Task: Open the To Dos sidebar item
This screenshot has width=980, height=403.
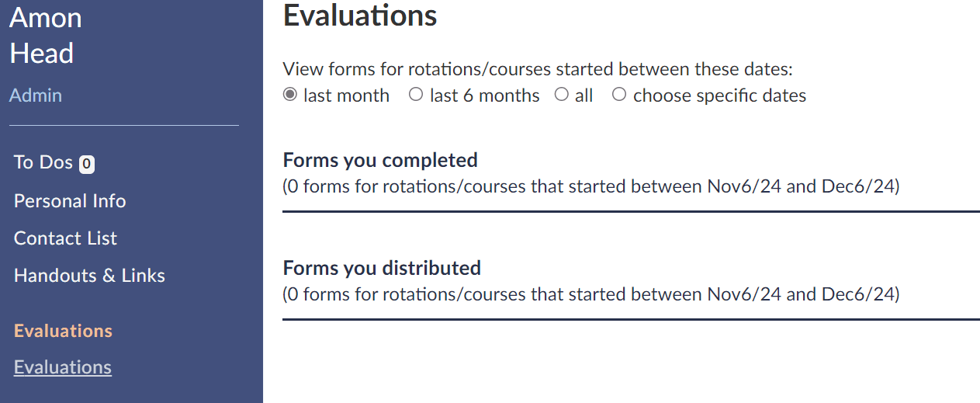Action: [x=43, y=163]
